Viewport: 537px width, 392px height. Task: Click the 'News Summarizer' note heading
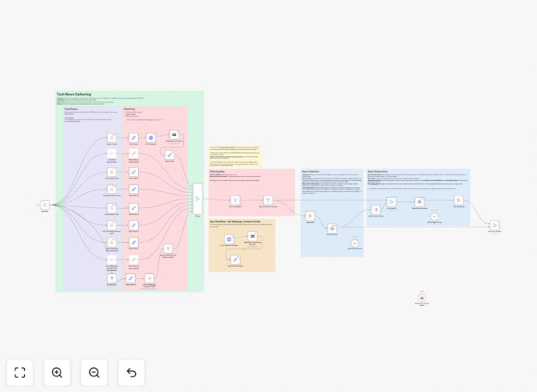tap(377, 172)
